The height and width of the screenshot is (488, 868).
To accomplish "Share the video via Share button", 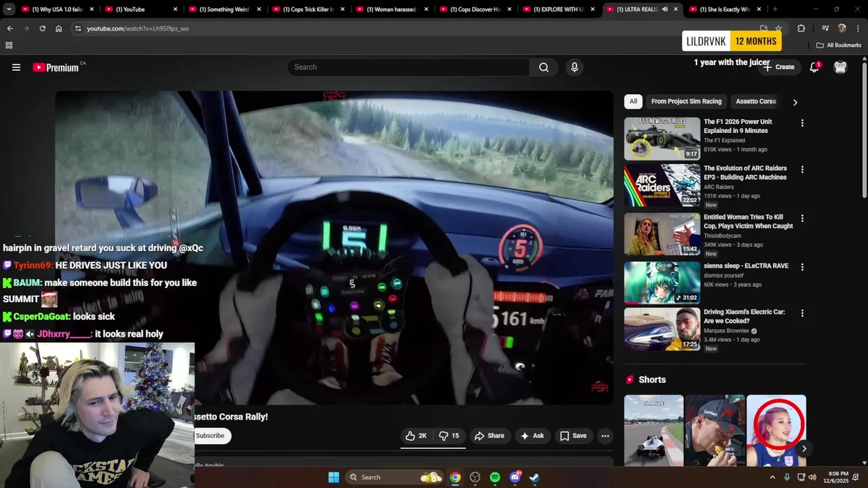I will pyautogui.click(x=490, y=436).
